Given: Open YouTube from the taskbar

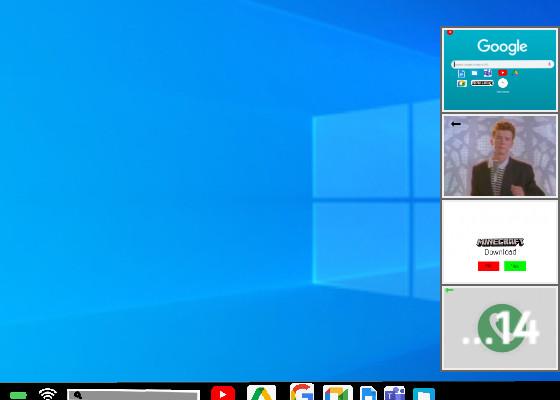Looking at the screenshot, I should click(x=223, y=393).
